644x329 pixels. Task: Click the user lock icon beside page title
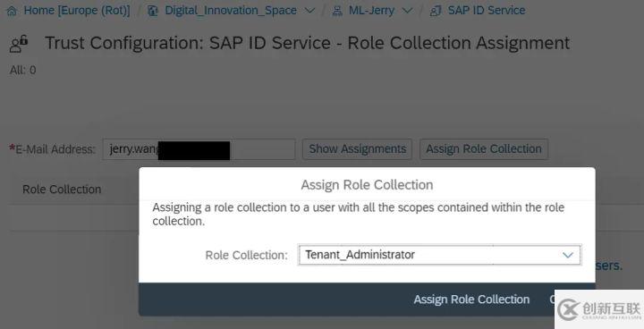point(19,44)
